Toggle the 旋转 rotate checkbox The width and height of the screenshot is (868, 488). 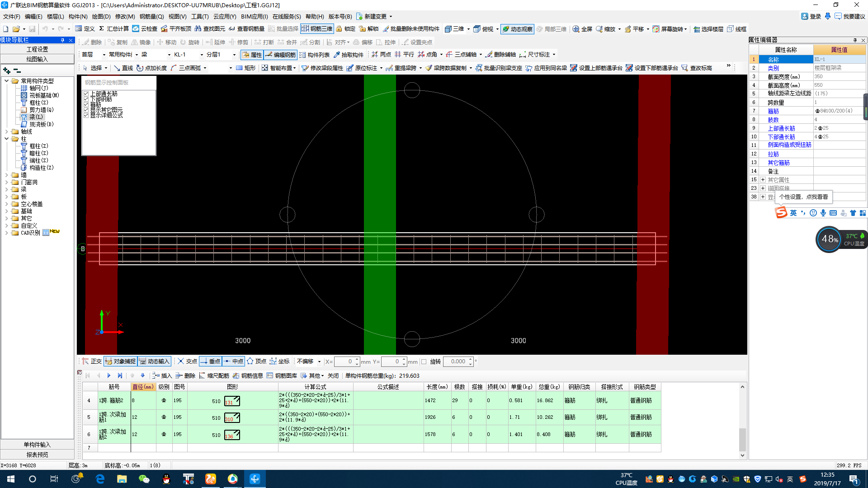424,361
